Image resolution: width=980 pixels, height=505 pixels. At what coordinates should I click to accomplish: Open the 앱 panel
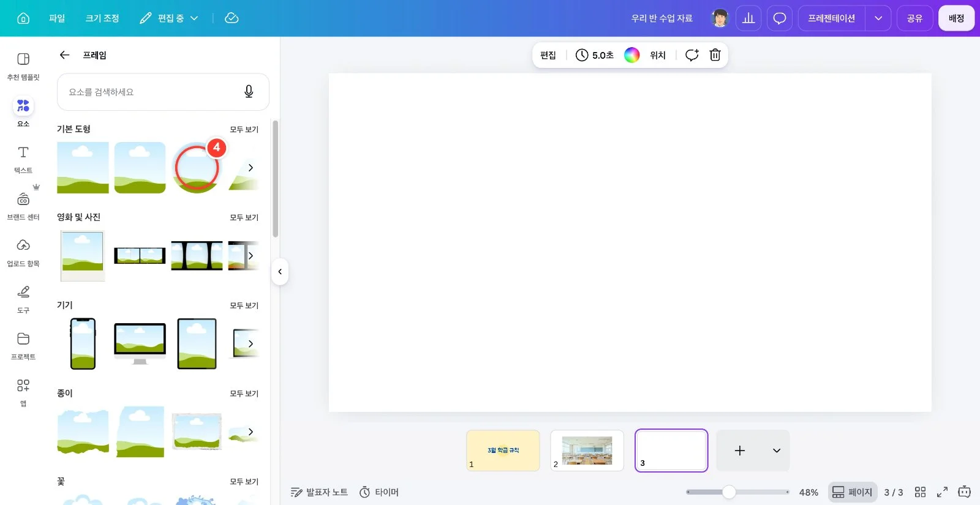(23, 392)
